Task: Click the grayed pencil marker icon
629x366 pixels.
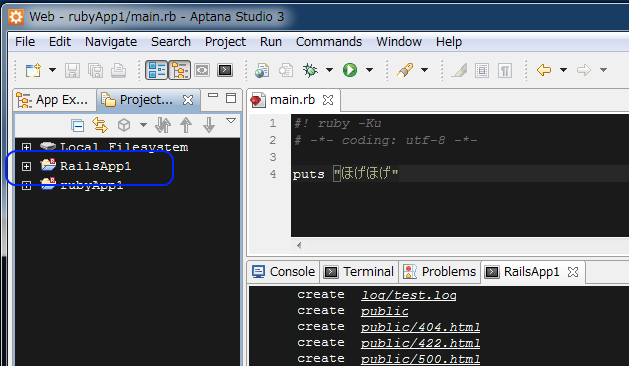Action: coord(459,70)
